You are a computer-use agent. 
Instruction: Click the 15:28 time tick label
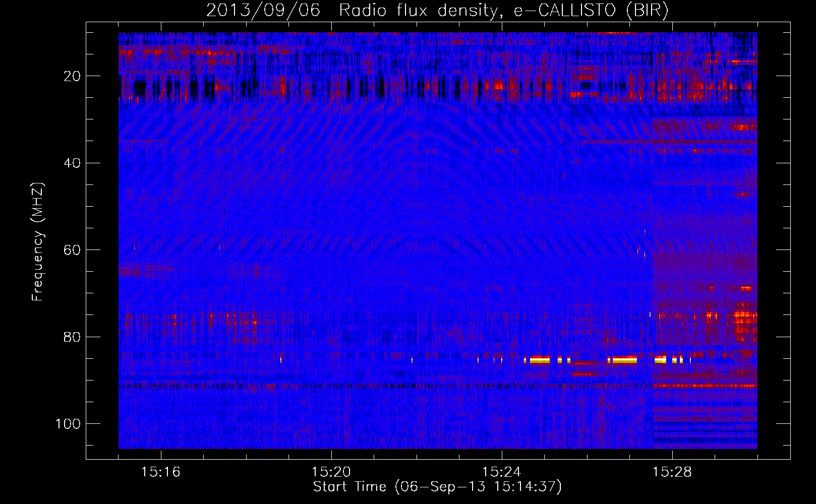(672, 472)
